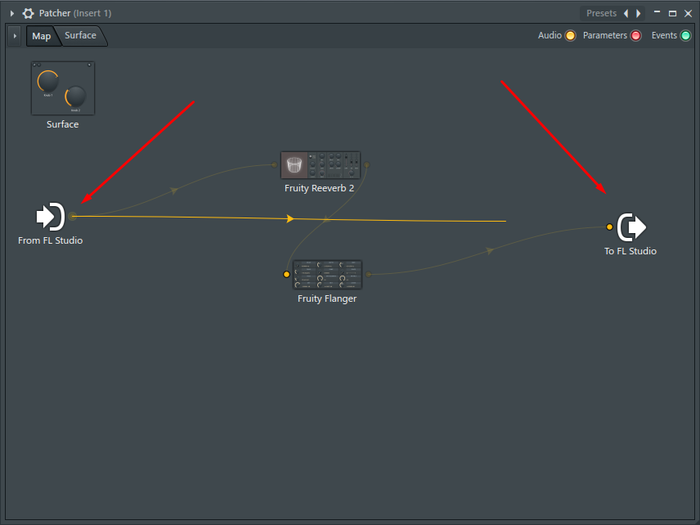Click the Surface module thumbnail
Viewport: 700px width, 525px height.
click(62, 88)
